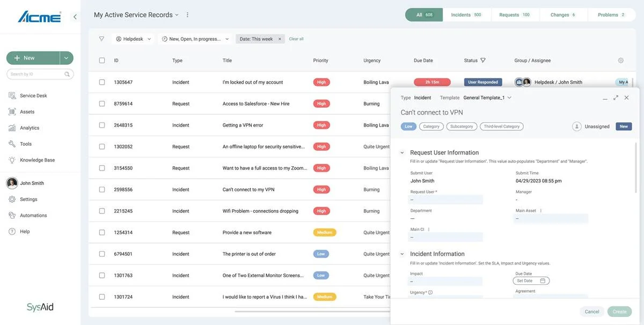The width and height of the screenshot is (644, 325).
Task: Select checkbox for record 2598556
Action: click(102, 189)
